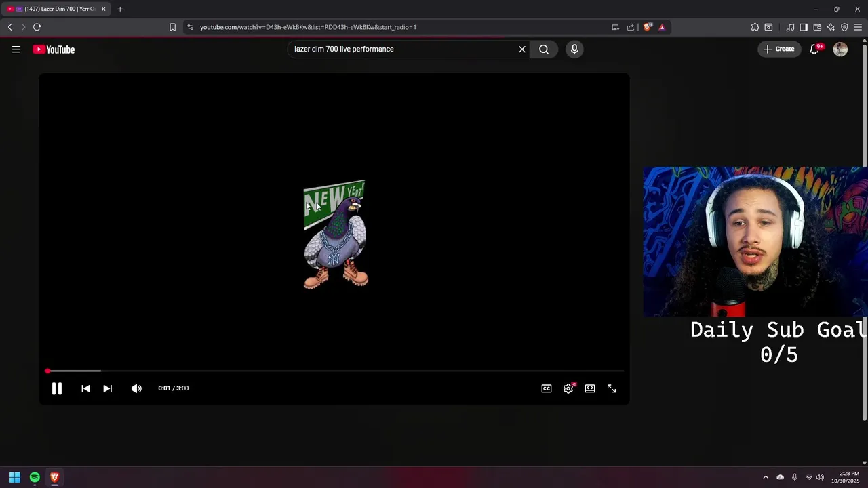
Task: Open a new browser tab
Action: coord(120,9)
